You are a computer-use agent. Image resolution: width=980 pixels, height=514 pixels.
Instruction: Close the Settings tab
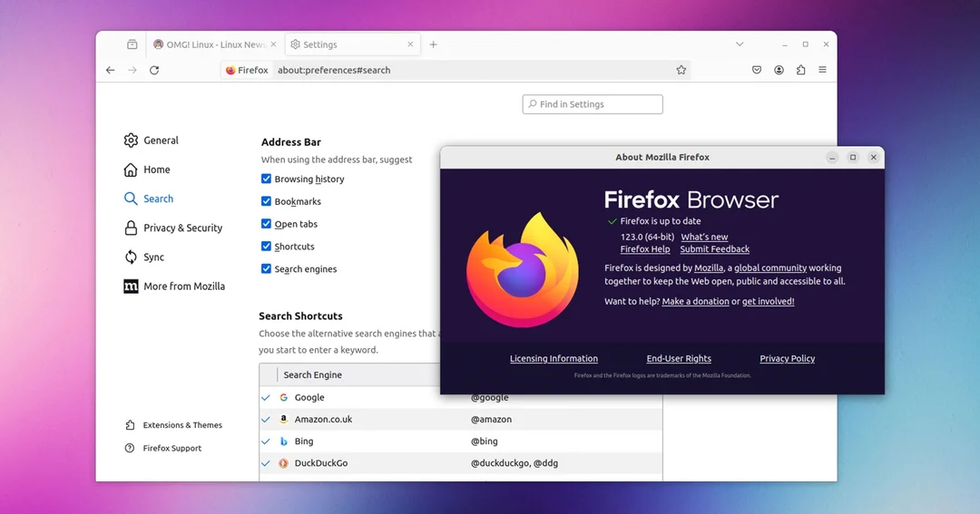pyautogui.click(x=410, y=44)
